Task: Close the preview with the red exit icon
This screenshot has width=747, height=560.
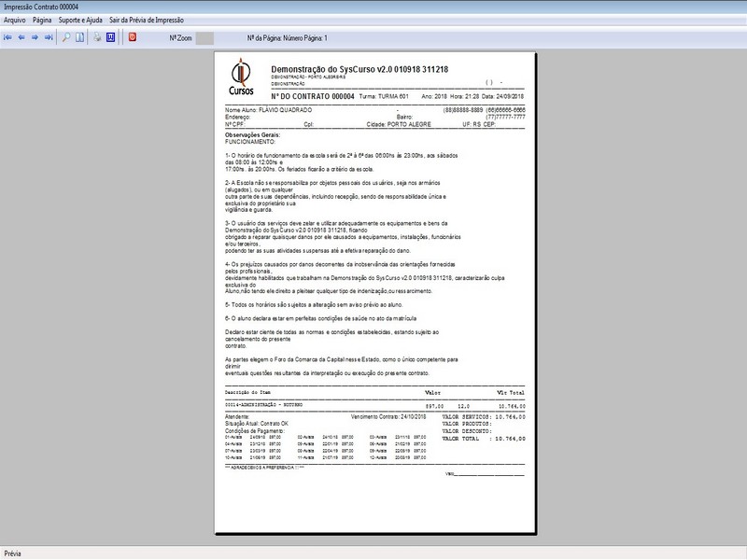Action: [132, 38]
